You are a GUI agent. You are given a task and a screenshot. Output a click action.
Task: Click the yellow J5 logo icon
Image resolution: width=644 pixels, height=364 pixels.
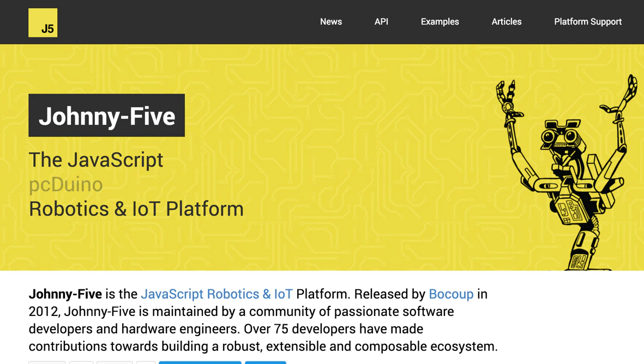(x=43, y=22)
